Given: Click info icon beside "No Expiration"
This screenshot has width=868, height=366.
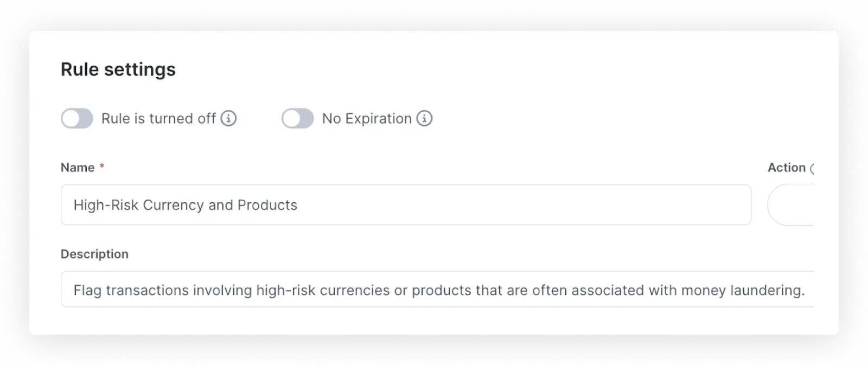Looking at the screenshot, I should [424, 118].
